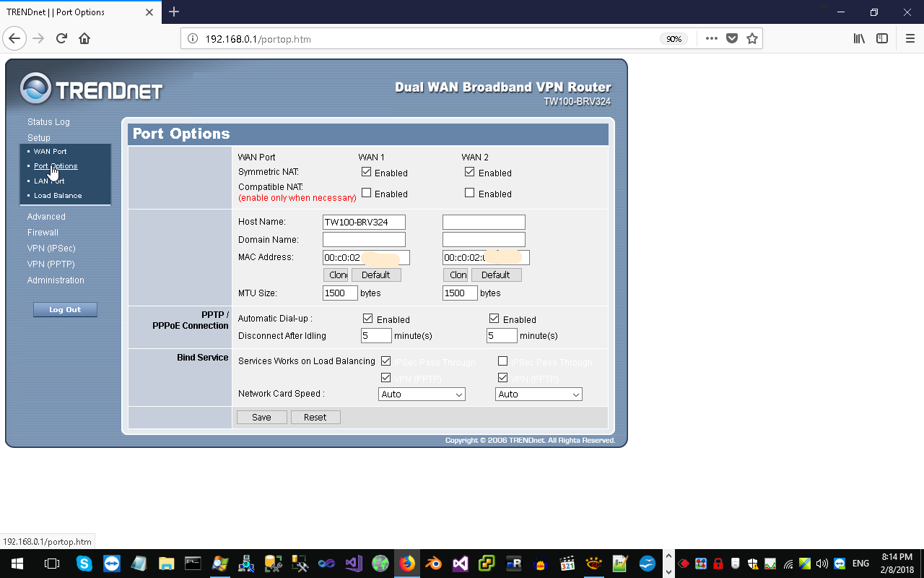
Task: Log out of the router
Action: click(65, 310)
